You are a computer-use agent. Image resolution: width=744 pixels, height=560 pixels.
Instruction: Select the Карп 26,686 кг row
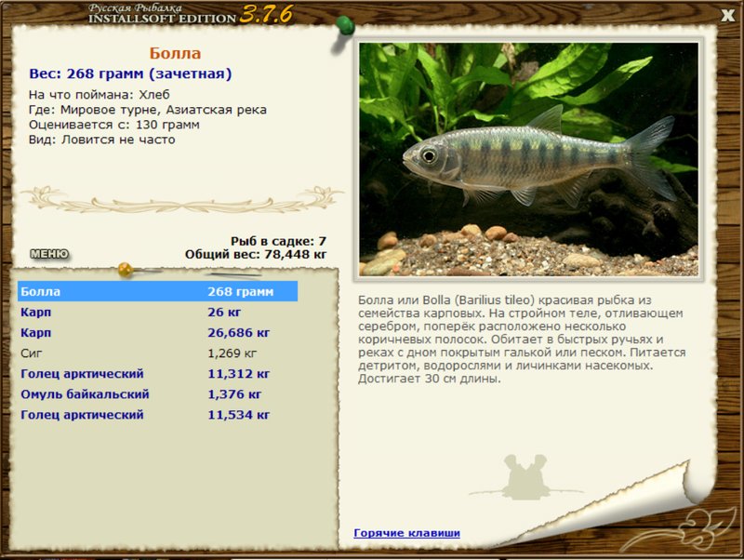(x=157, y=332)
